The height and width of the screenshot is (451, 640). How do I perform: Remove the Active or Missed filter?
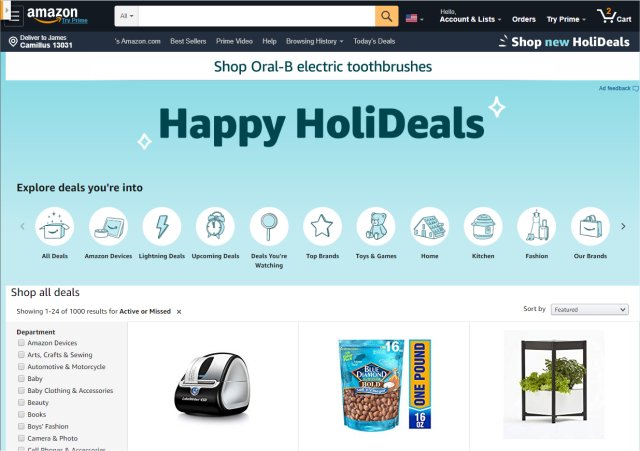click(x=179, y=312)
